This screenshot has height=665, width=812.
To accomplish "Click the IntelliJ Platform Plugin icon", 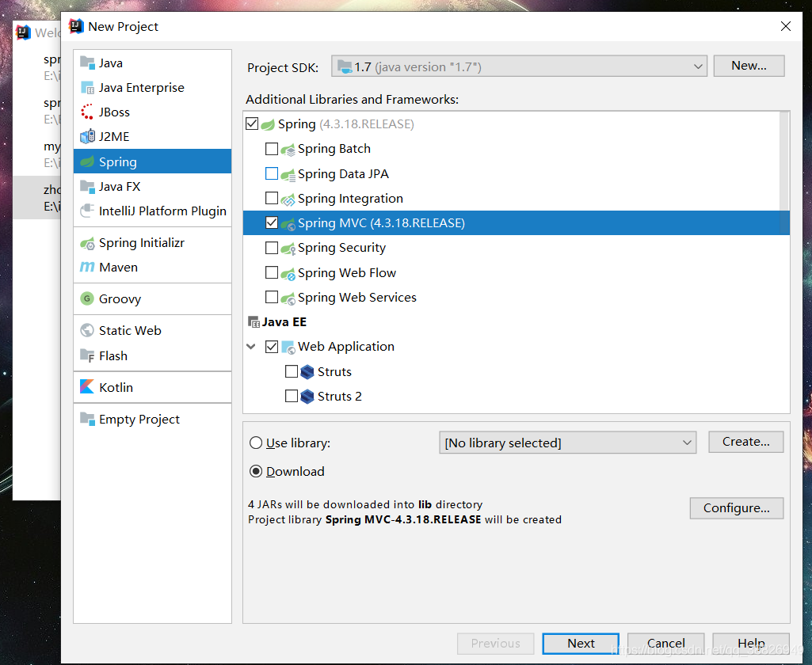I will [87, 211].
